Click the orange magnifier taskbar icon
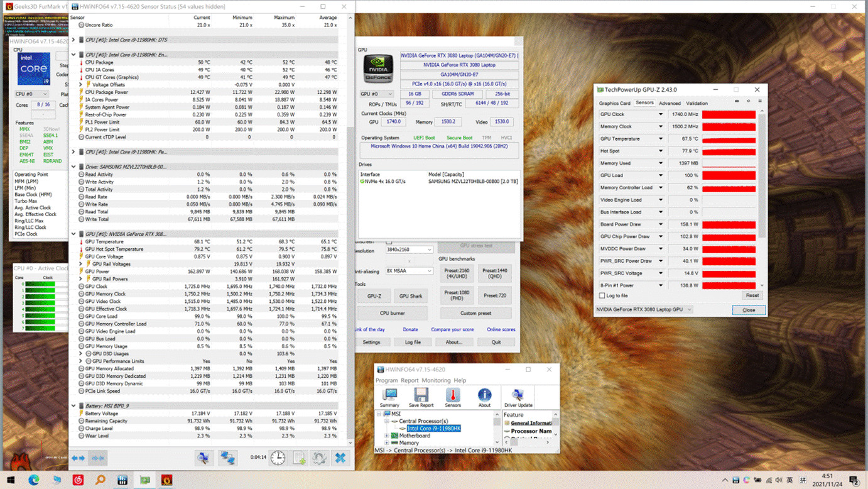 tap(100, 480)
